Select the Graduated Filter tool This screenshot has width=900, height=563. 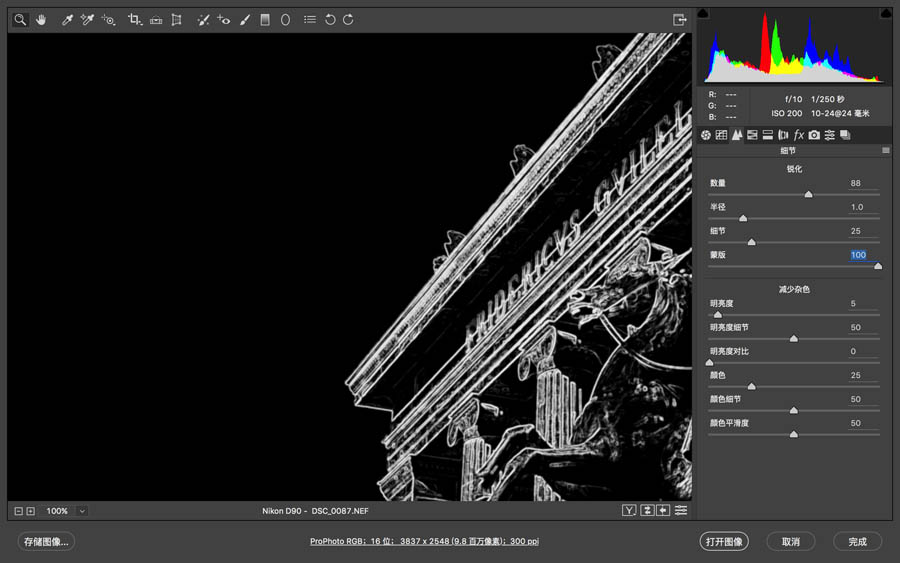click(265, 20)
